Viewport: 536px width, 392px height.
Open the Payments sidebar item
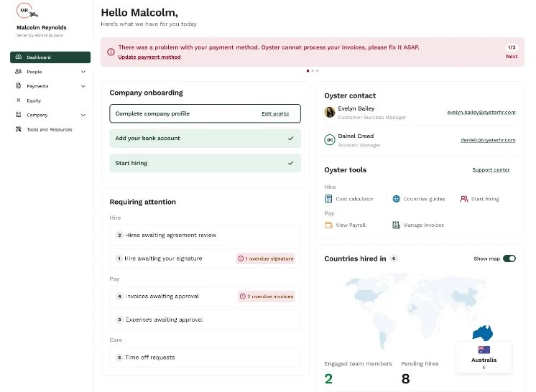pyautogui.click(x=50, y=86)
